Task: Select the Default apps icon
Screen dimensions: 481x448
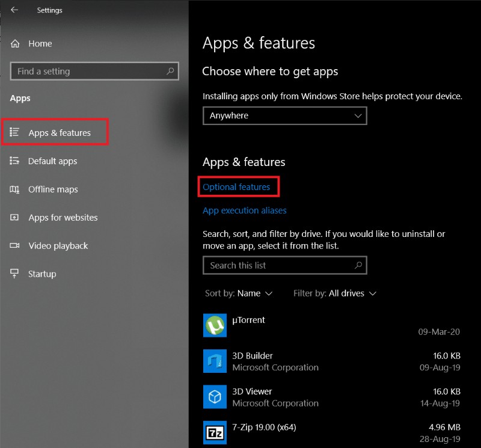Action: (x=13, y=161)
